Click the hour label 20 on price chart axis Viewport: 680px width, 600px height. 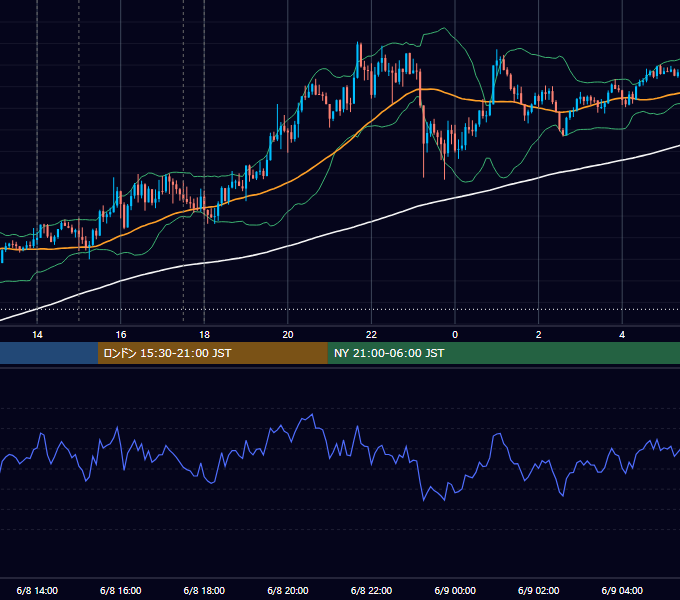(288, 335)
